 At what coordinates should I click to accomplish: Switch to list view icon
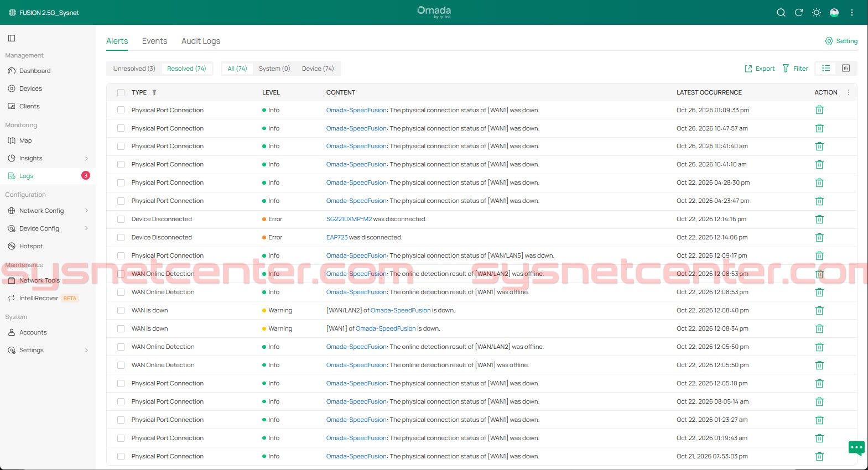(x=826, y=68)
